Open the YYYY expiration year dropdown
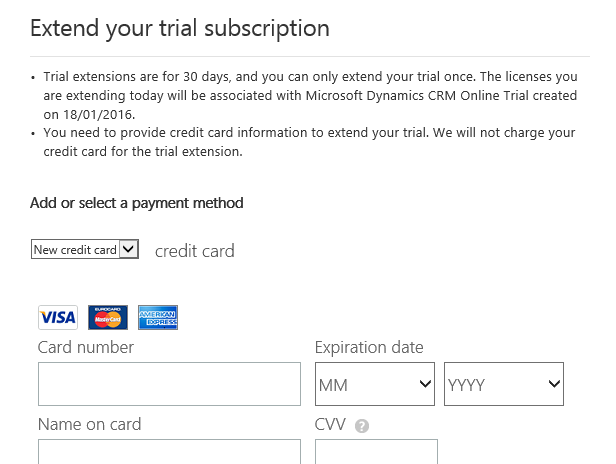 pyautogui.click(x=504, y=384)
